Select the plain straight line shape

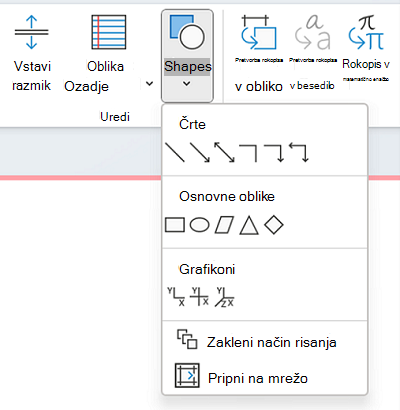click(175, 153)
